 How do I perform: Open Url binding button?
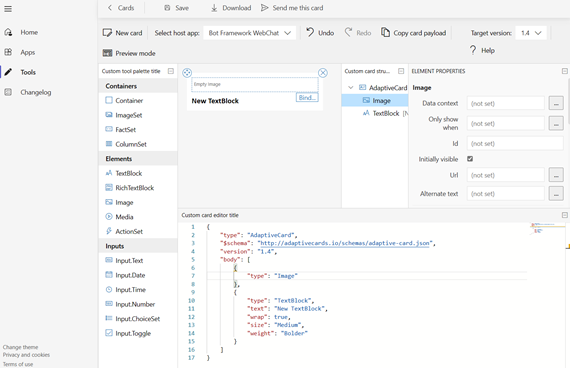[x=556, y=175]
